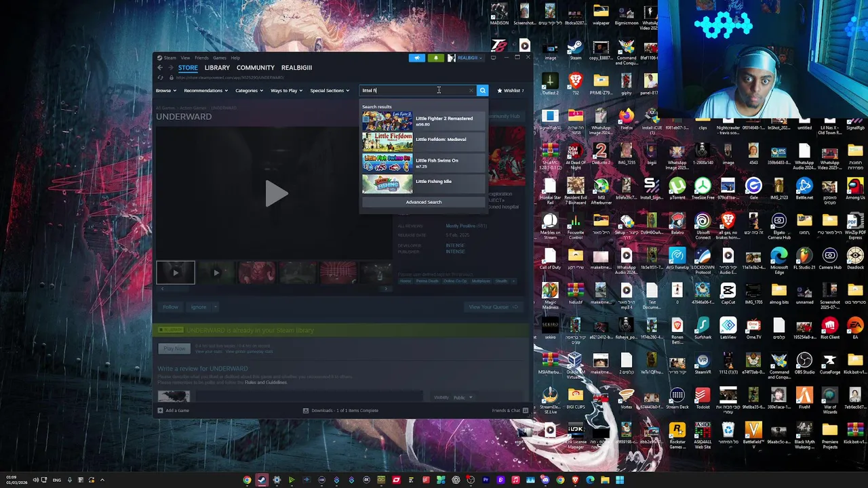This screenshot has height=488, width=868.
Task: Select the Todoist desktop icon
Action: click(x=703, y=398)
